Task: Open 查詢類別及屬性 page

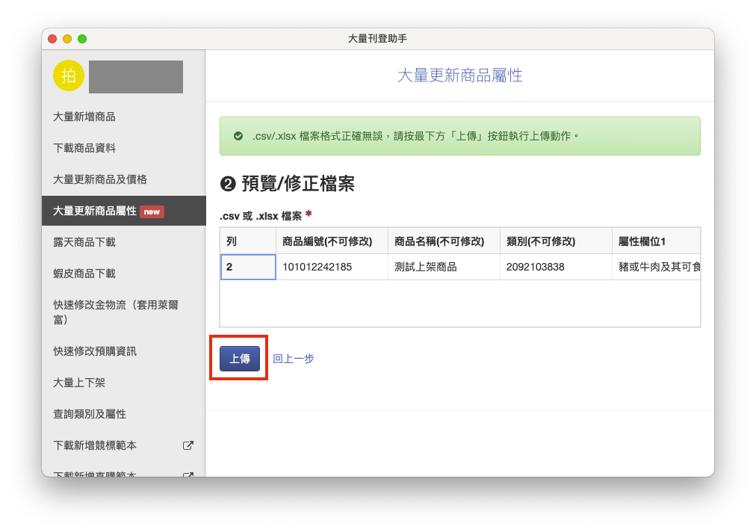Action: point(90,414)
